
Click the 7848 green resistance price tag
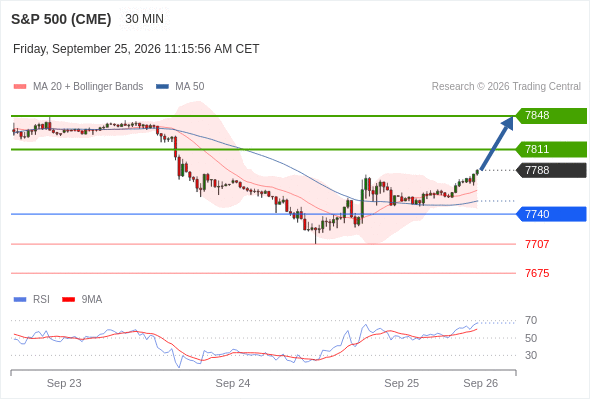(552, 116)
